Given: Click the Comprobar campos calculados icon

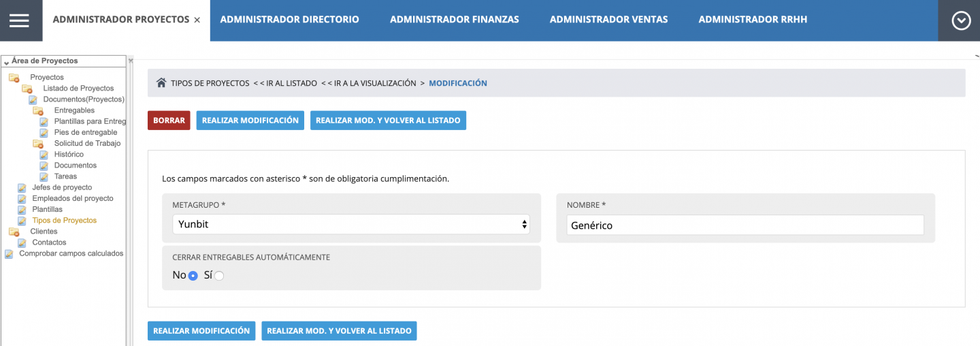Looking at the screenshot, I should pyautogui.click(x=9, y=254).
